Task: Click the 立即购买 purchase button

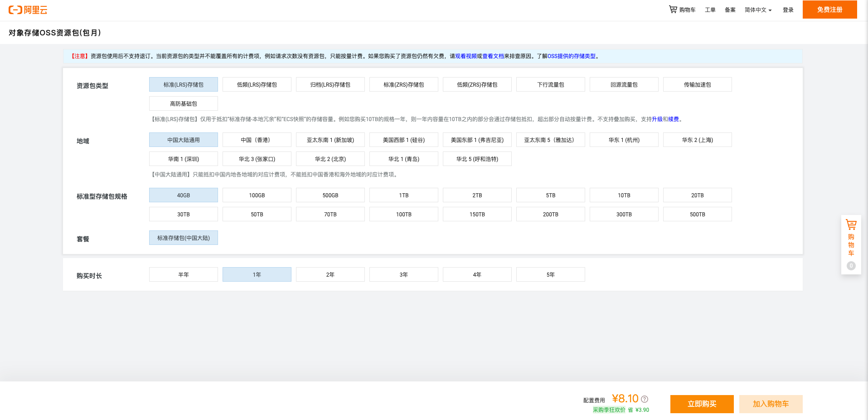Action: 702,404
